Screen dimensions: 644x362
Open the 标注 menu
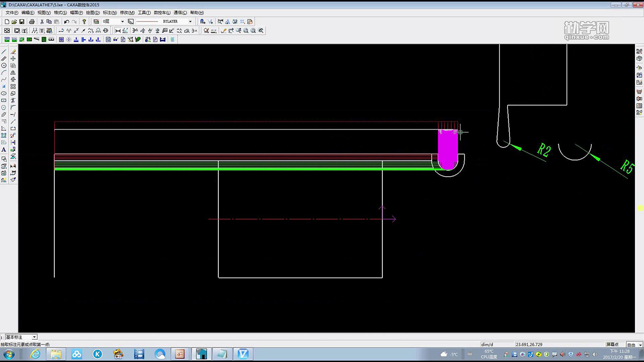point(110,13)
